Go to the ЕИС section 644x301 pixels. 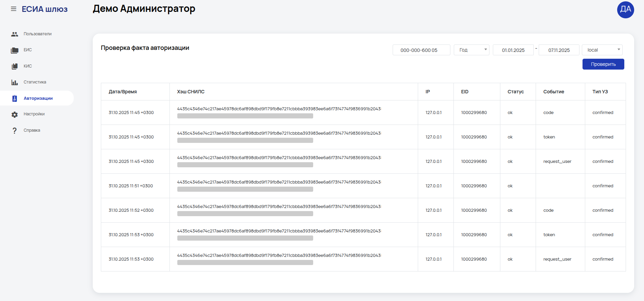click(28, 50)
